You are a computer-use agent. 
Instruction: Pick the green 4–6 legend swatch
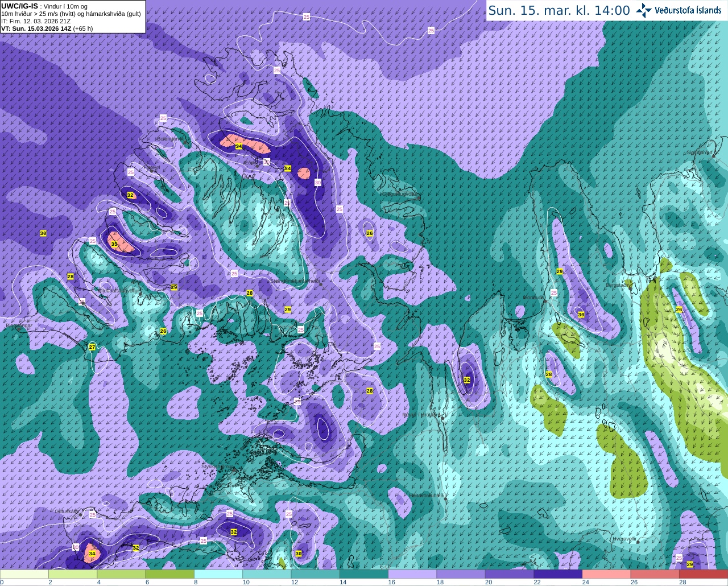point(121,575)
